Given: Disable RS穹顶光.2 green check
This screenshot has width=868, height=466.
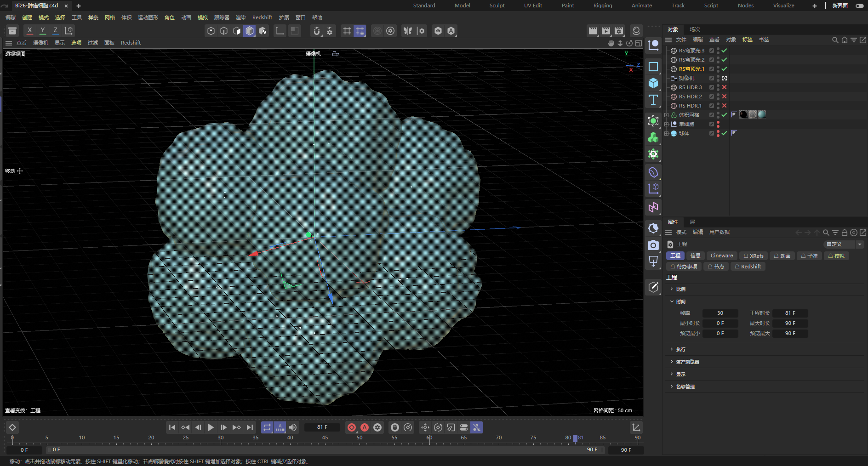Looking at the screenshot, I should click(724, 60).
